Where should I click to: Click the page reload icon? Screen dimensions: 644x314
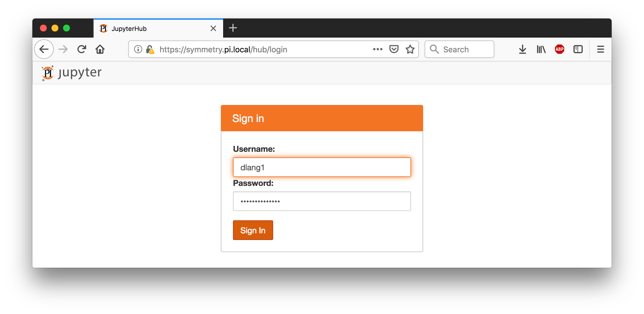pyautogui.click(x=82, y=49)
